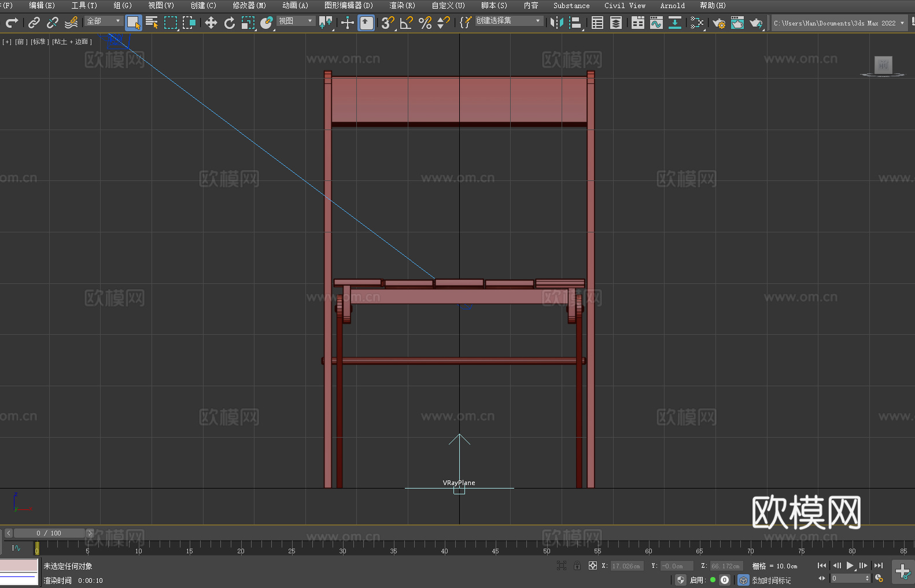Open Render Setup teapot icon
This screenshot has height=588, width=915.
(719, 23)
